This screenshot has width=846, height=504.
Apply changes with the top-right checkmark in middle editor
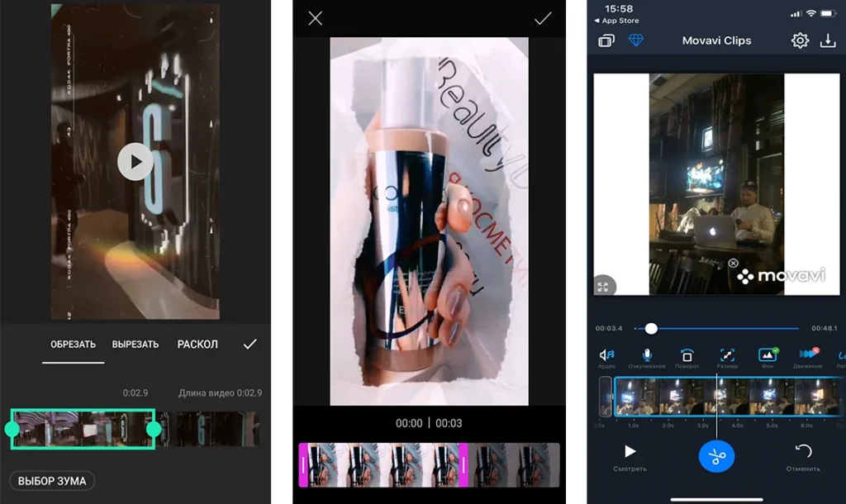click(543, 19)
